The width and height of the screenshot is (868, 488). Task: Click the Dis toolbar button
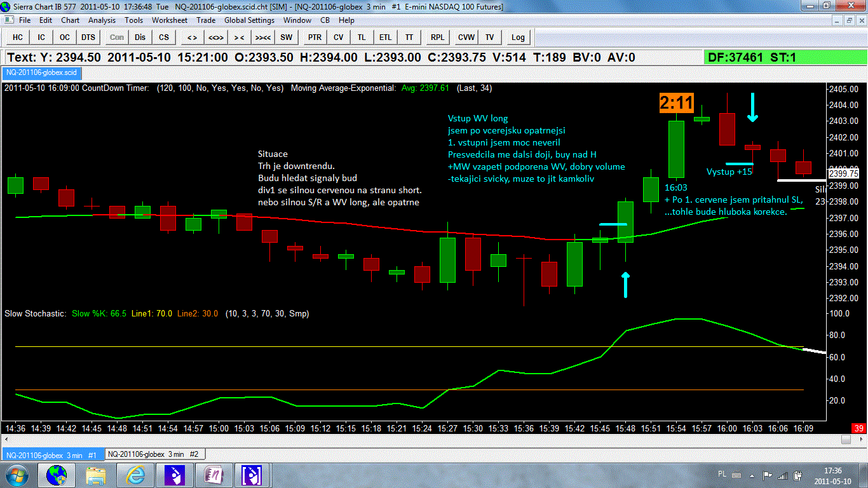tap(140, 37)
